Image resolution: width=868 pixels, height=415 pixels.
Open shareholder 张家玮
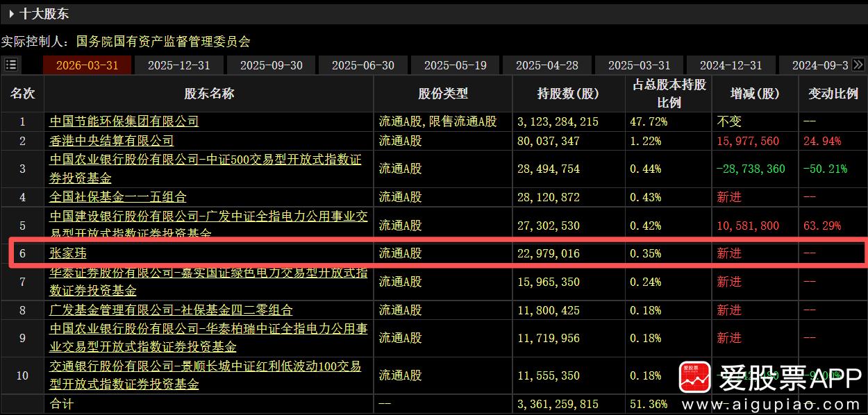click(68, 253)
